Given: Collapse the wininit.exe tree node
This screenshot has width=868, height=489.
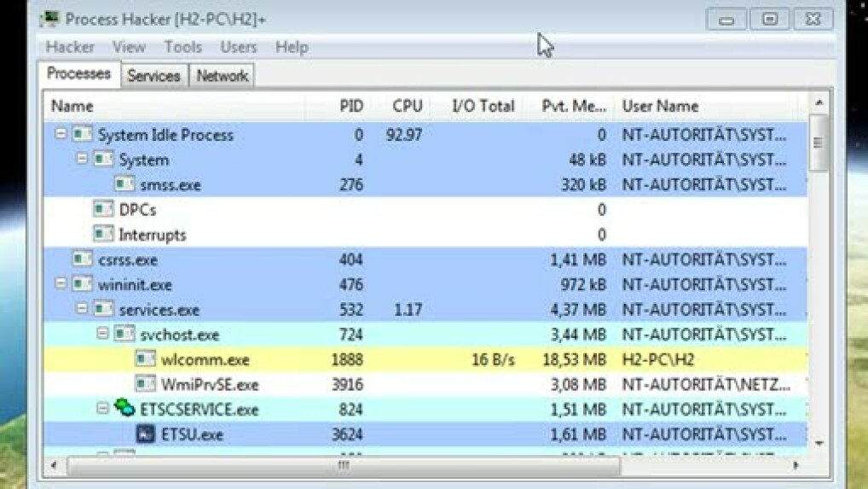Looking at the screenshot, I should (x=61, y=284).
